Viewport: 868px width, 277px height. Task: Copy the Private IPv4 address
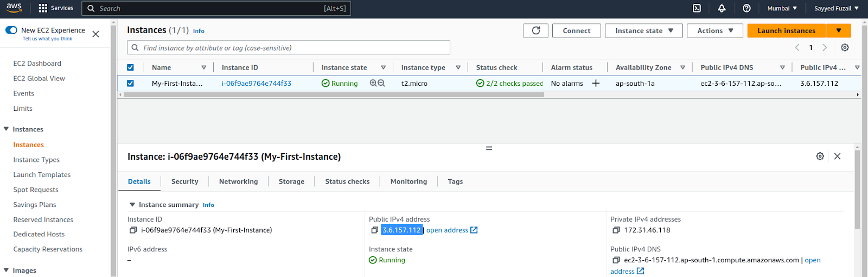(616, 230)
